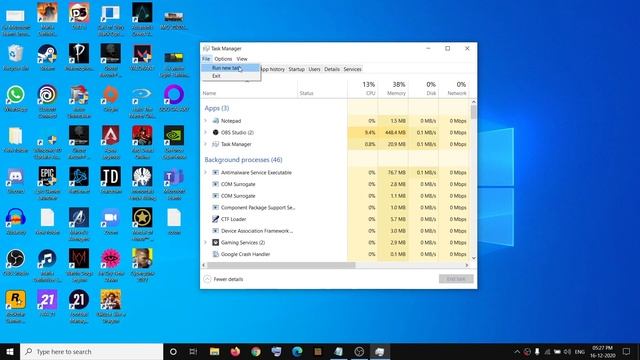Open File Explorer from the taskbar

click(x=214, y=351)
